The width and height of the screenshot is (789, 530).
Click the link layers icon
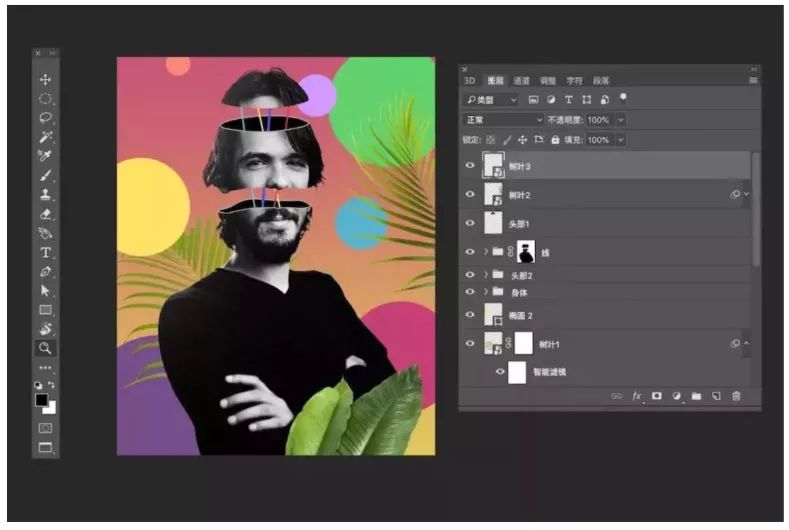point(616,396)
